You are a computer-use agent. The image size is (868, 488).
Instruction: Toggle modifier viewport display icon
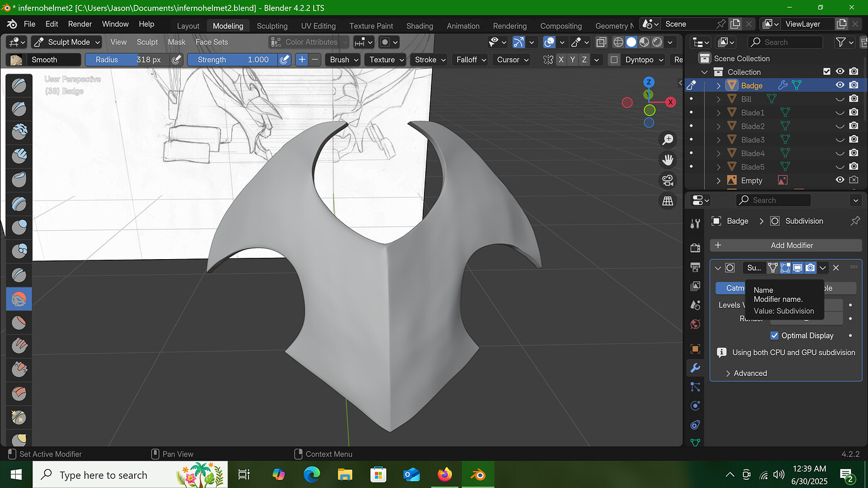798,268
